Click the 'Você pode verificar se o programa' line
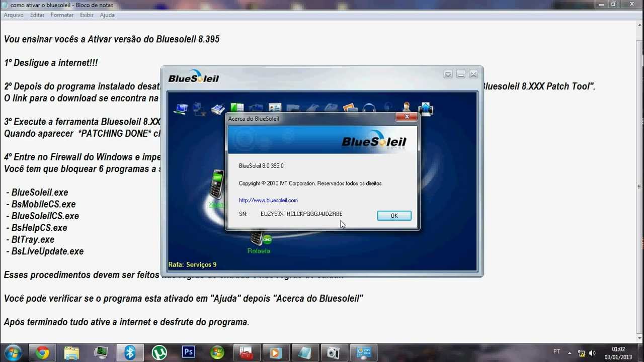644x362 pixels. [183, 299]
